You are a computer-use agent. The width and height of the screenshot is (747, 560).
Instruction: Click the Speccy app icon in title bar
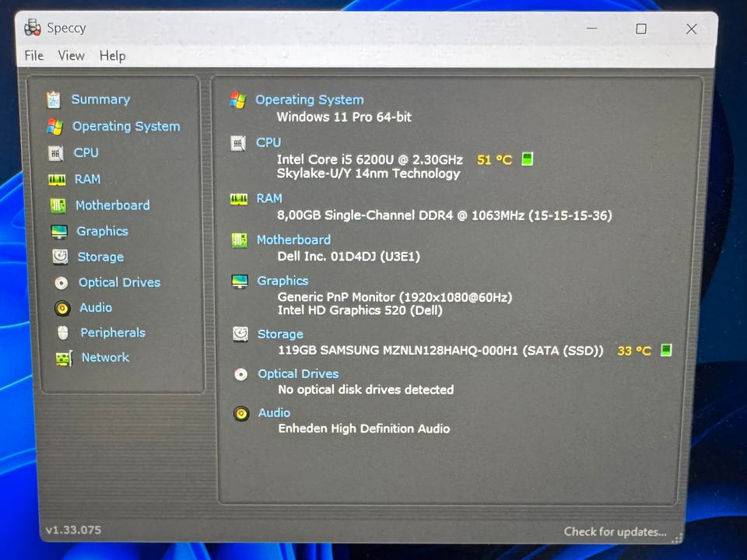coord(33,28)
